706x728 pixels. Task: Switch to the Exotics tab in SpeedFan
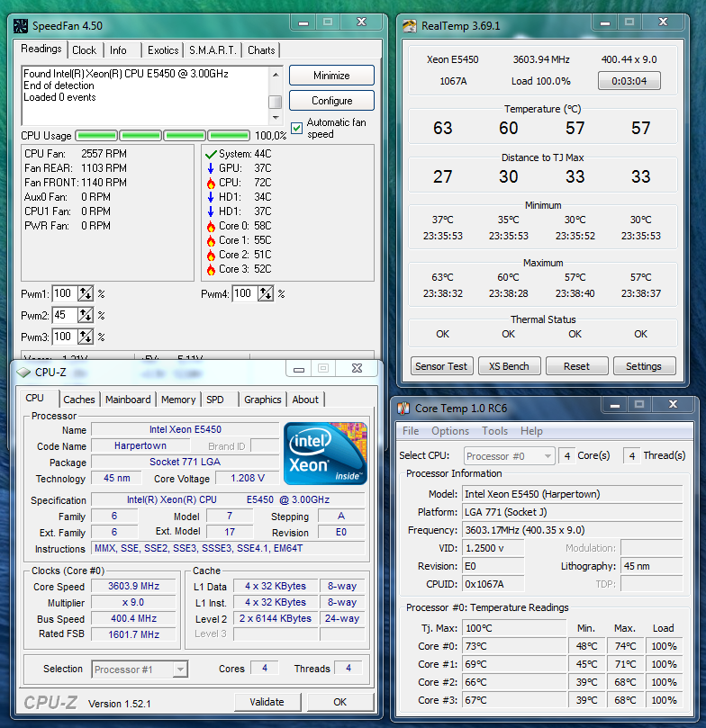[x=163, y=50]
